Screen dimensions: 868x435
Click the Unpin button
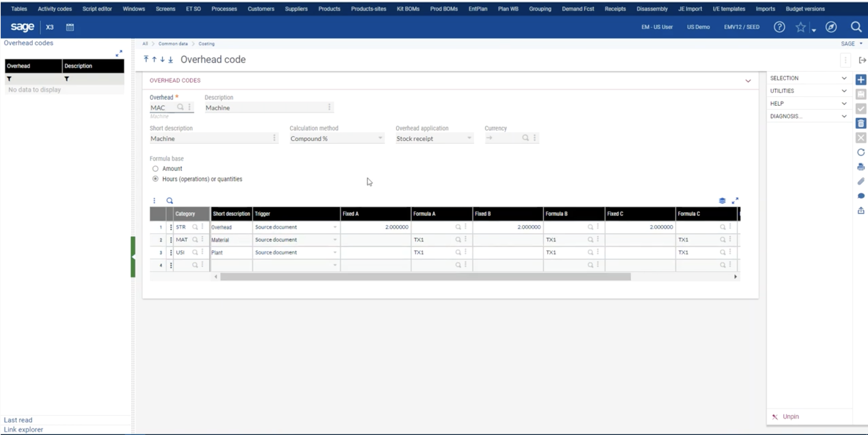tap(790, 417)
